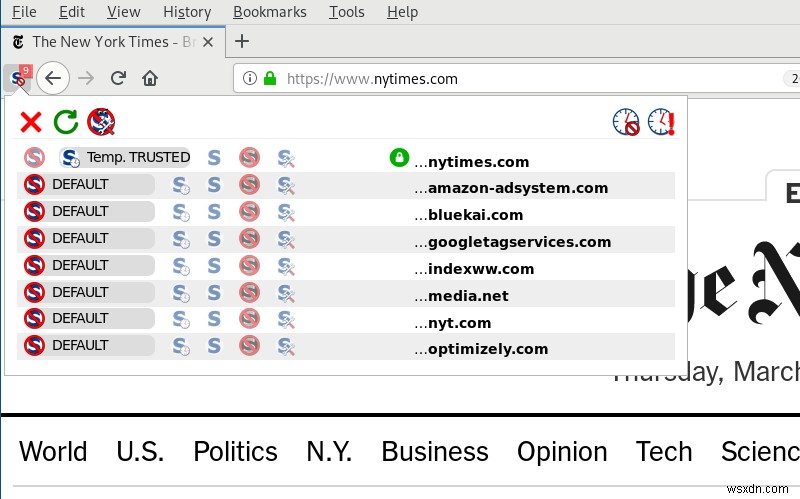The height and width of the screenshot is (499, 800).
Task: Select DEFAULT preset for media.net
Action: pos(90,293)
